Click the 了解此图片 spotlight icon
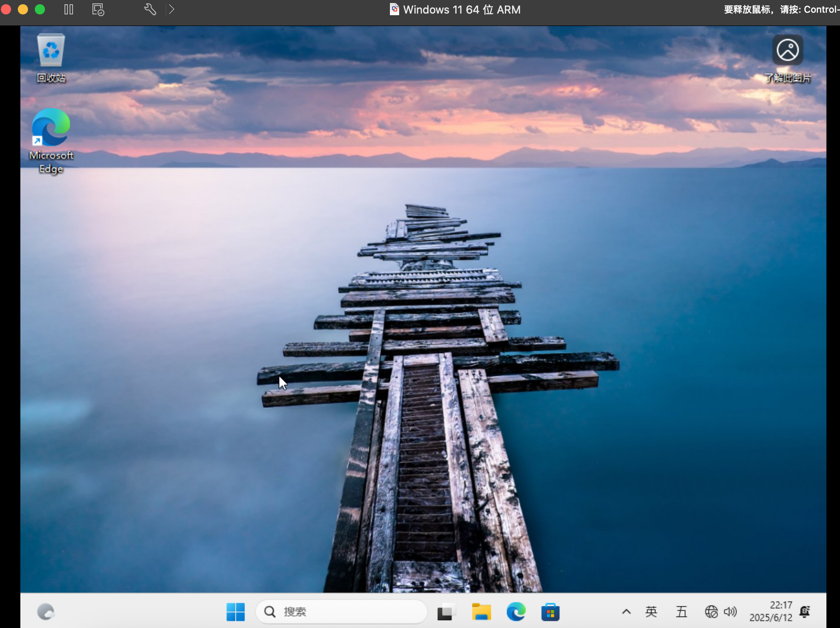Image resolution: width=840 pixels, height=628 pixels. 787,59
